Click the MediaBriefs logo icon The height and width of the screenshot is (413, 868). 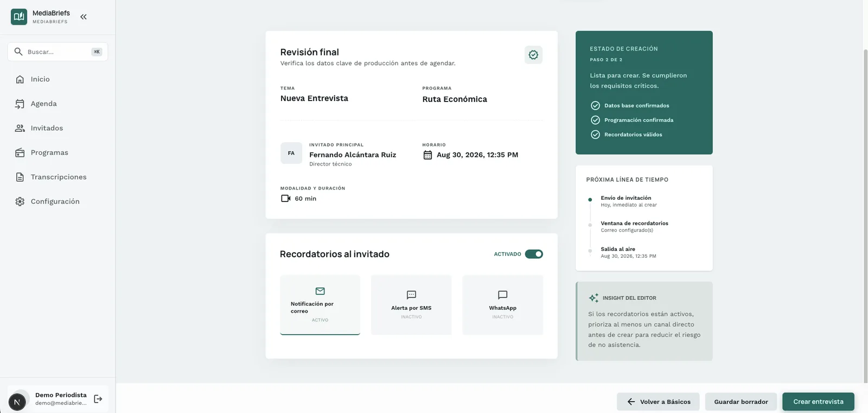[x=19, y=17]
